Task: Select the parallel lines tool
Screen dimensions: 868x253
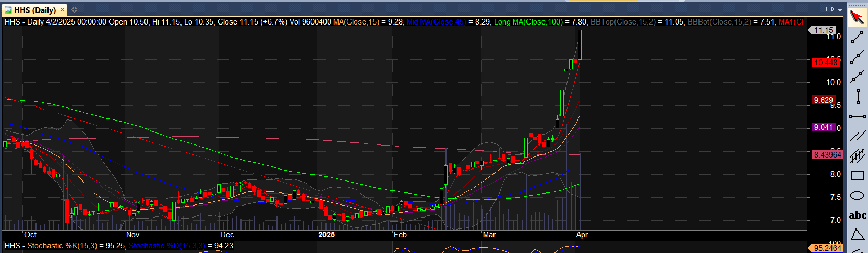Action: pyautogui.click(x=857, y=136)
